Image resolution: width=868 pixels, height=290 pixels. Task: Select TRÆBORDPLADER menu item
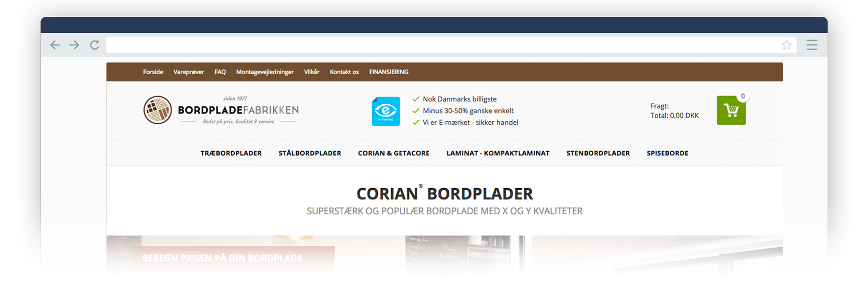(x=231, y=153)
